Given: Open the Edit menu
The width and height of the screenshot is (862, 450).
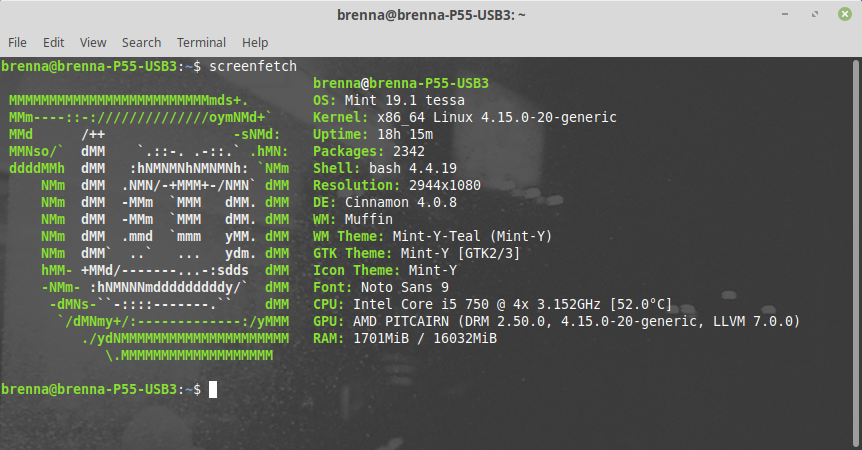Looking at the screenshot, I should (x=53, y=43).
